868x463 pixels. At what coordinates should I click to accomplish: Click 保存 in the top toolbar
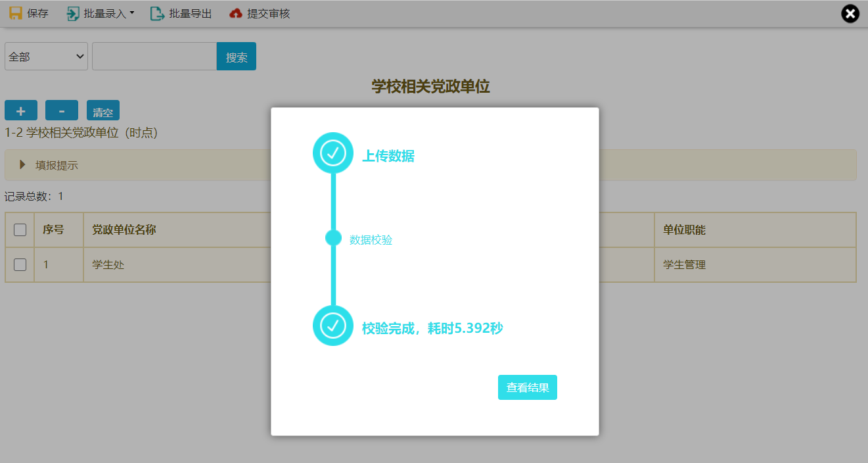[37, 13]
